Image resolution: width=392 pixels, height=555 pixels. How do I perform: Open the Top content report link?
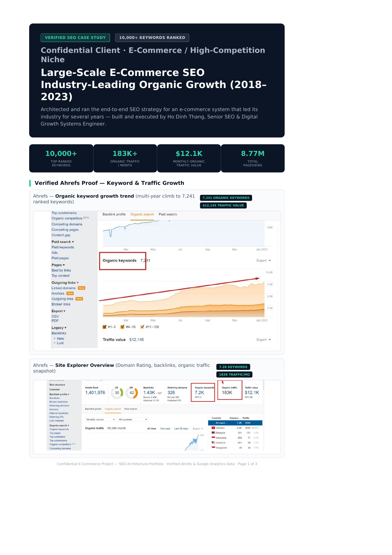pyautogui.click(x=60, y=275)
